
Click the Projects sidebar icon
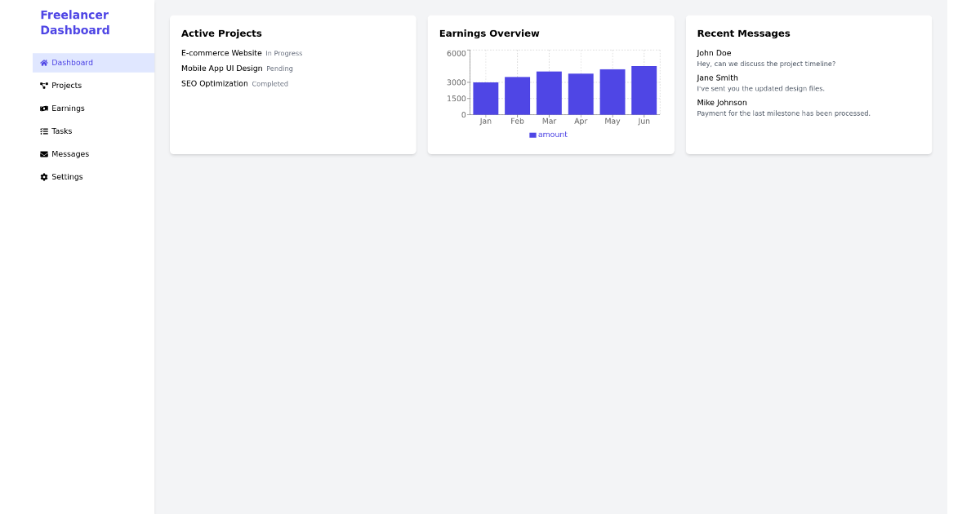(42, 85)
